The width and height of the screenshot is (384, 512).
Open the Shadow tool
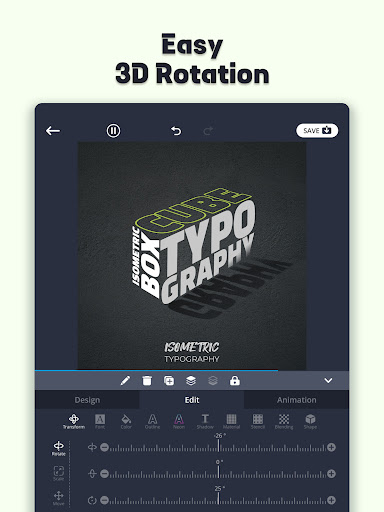point(205,421)
